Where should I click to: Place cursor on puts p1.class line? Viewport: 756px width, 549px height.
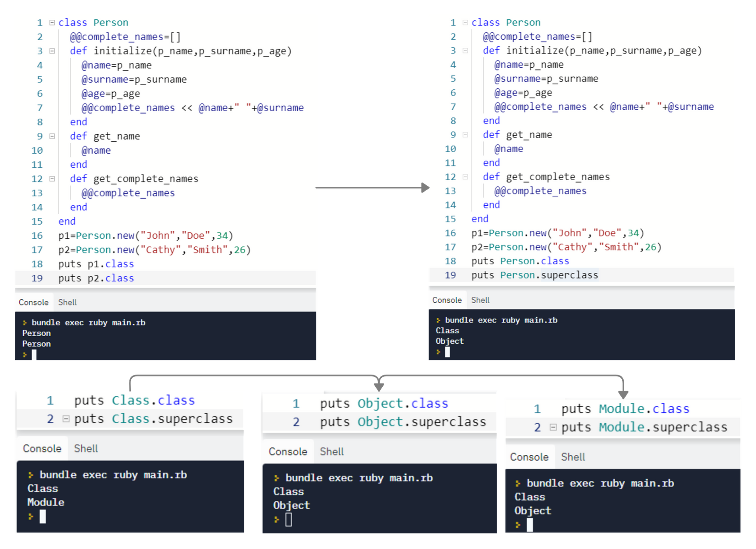tap(96, 264)
